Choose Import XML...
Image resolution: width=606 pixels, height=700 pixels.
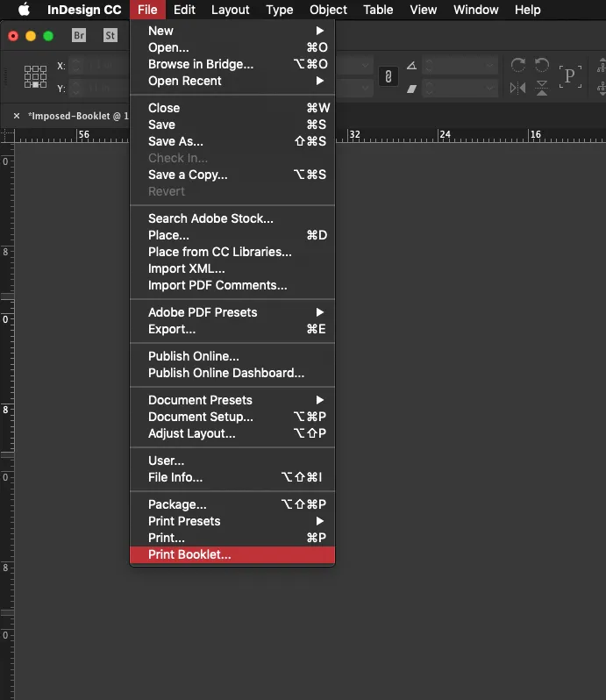tap(232, 268)
